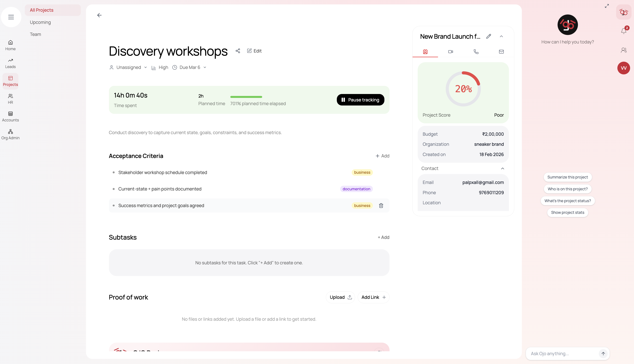
Task: Click the Pause tracking button
Action: click(360, 99)
